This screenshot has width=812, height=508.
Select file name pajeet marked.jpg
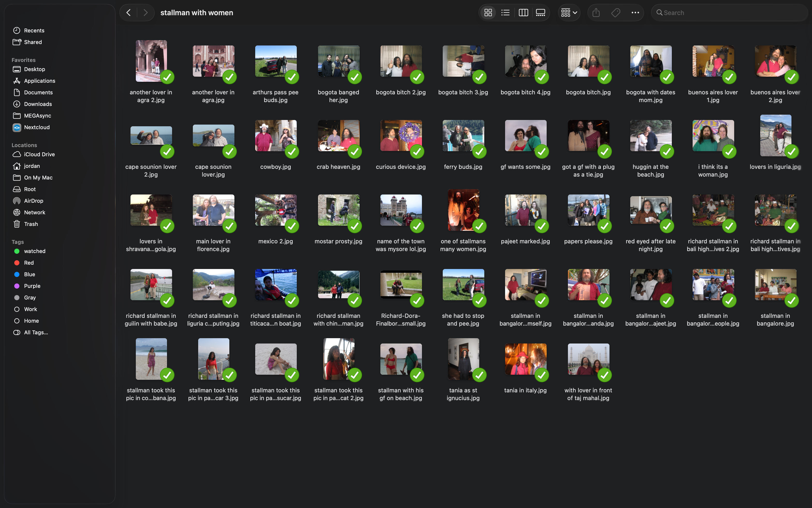pos(525,242)
